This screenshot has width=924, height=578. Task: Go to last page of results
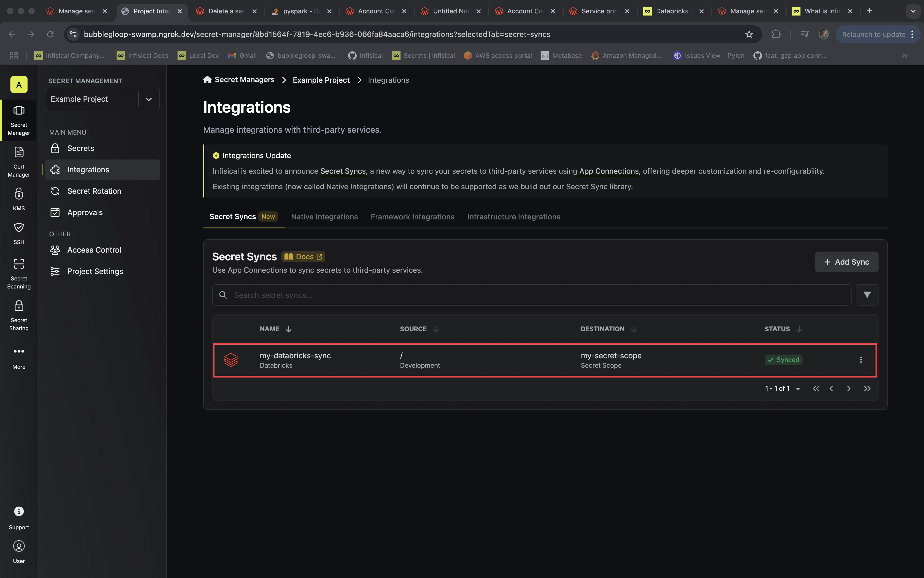click(x=867, y=388)
